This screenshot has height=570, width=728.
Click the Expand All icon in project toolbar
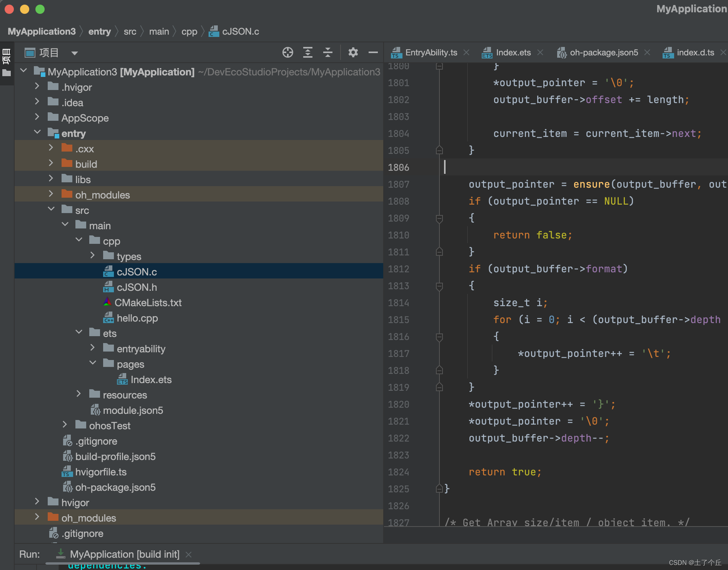[x=307, y=52]
